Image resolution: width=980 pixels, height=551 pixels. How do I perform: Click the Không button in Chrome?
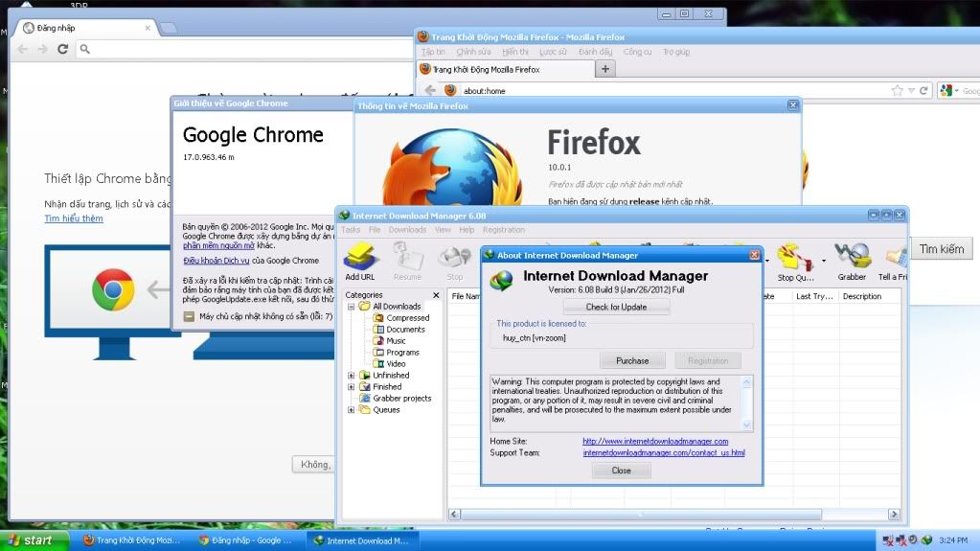314,464
